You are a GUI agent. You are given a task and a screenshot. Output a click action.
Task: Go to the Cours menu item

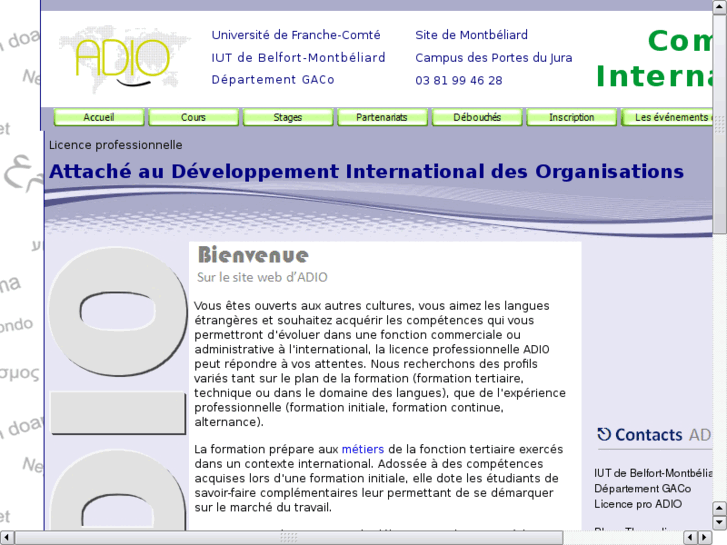pyautogui.click(x=193, y=117)
